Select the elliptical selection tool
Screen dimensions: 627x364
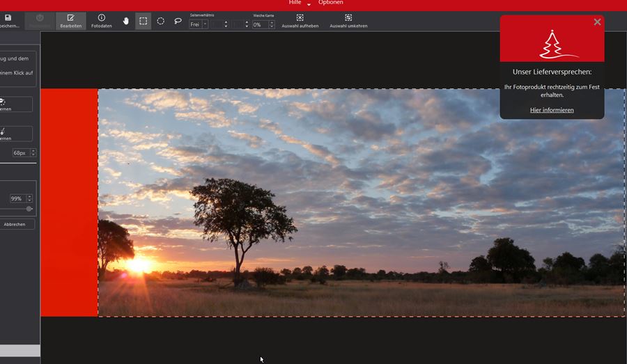[x=160, y=21]
